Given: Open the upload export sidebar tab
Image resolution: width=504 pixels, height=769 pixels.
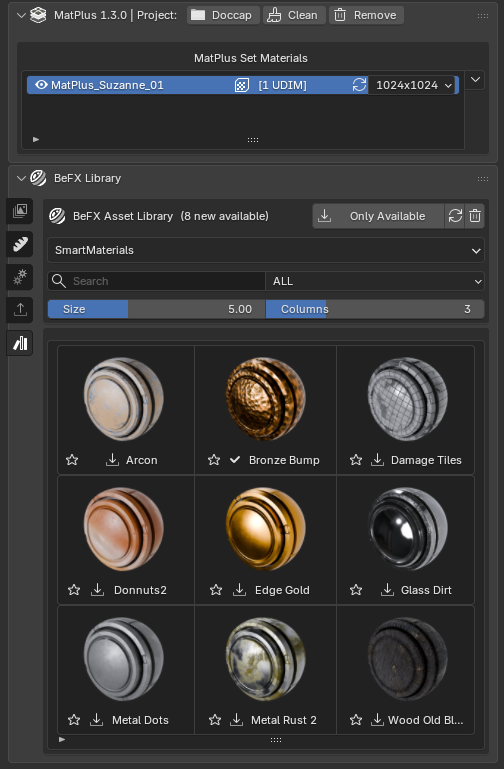Looking at the screenshot, I should [x=20, y=310].
